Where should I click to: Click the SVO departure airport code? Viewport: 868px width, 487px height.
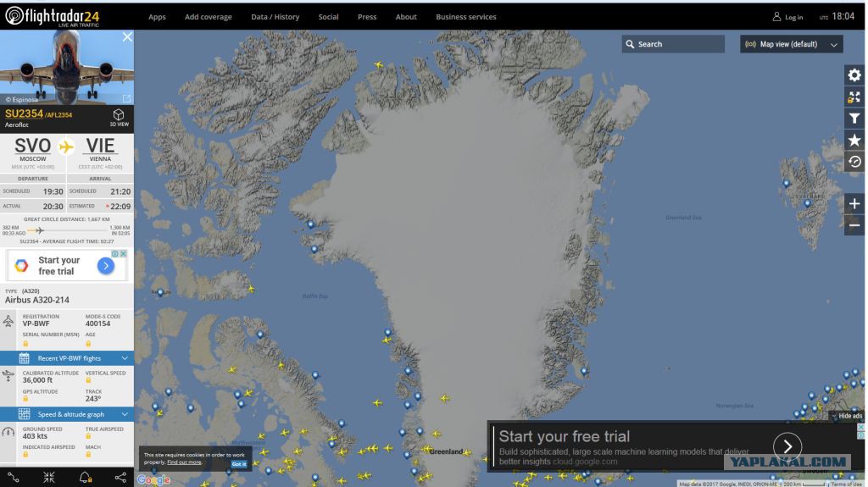(33, 146)
